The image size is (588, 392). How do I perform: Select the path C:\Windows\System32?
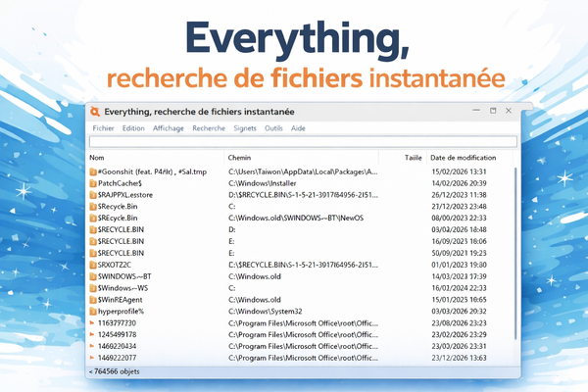(x=266, y=312)
